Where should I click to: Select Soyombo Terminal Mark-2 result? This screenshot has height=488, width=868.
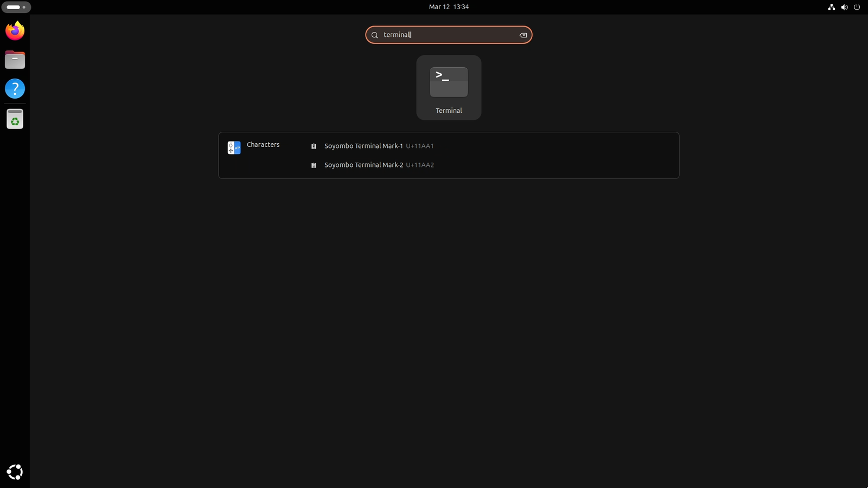tap(363, 165)
